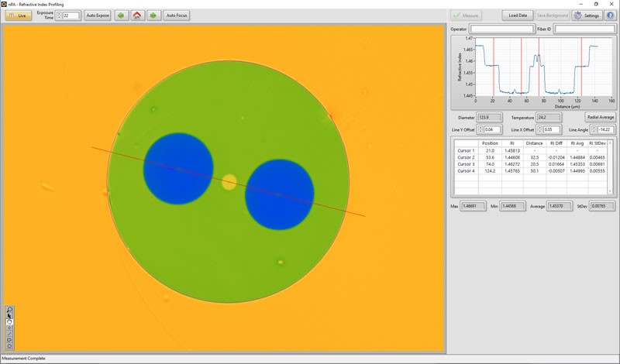Click the green right arrow button
Image resolution: width=620 pixels, height=364 pixels.
pyautogui.click(x=153, y=15)
